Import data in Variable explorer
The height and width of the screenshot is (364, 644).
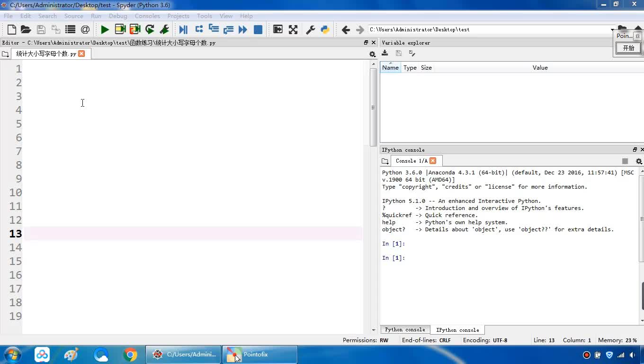(385, 54)
